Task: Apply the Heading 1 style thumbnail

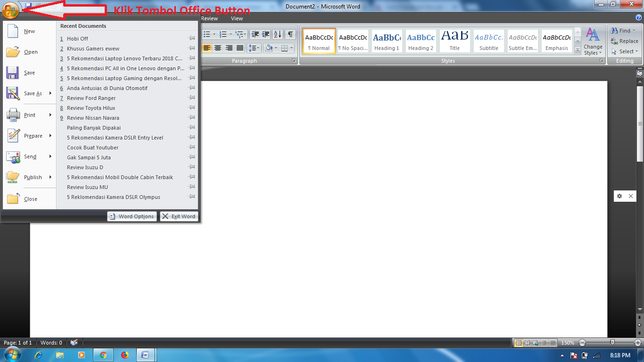Action: coord(387,41)
